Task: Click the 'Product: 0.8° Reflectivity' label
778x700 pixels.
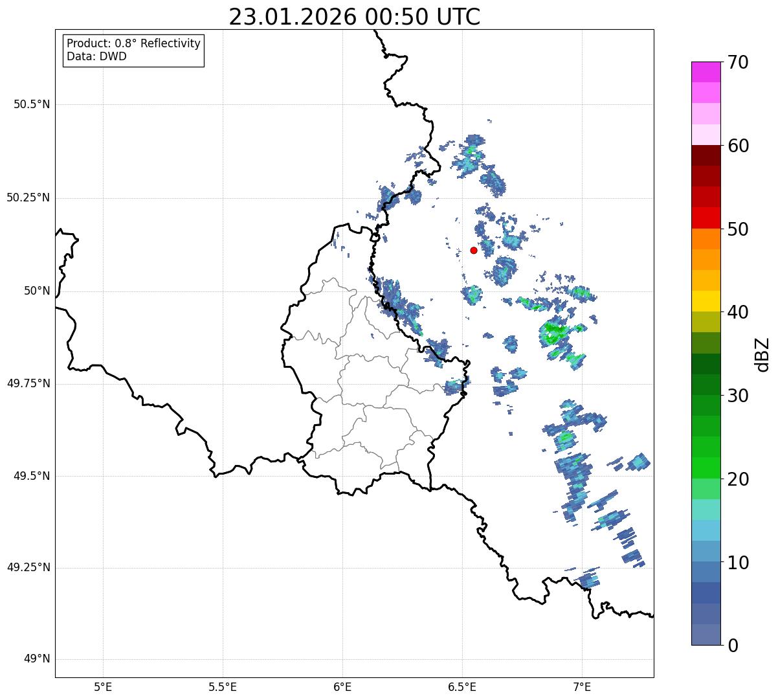Action: (134, 43)
